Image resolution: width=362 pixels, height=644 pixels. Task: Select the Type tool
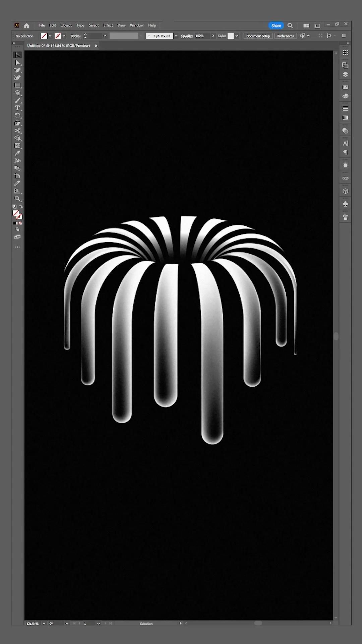(17, 108)
